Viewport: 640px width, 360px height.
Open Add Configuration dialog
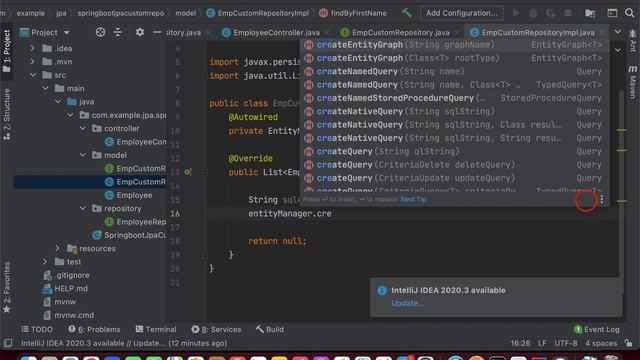pos(462,13)
